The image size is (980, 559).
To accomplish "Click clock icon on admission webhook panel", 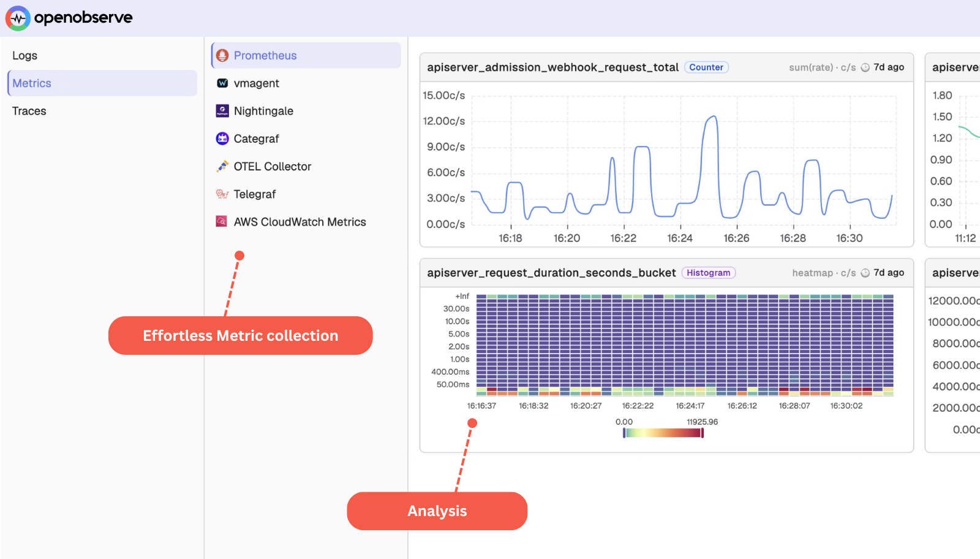I will coord(865,67).
